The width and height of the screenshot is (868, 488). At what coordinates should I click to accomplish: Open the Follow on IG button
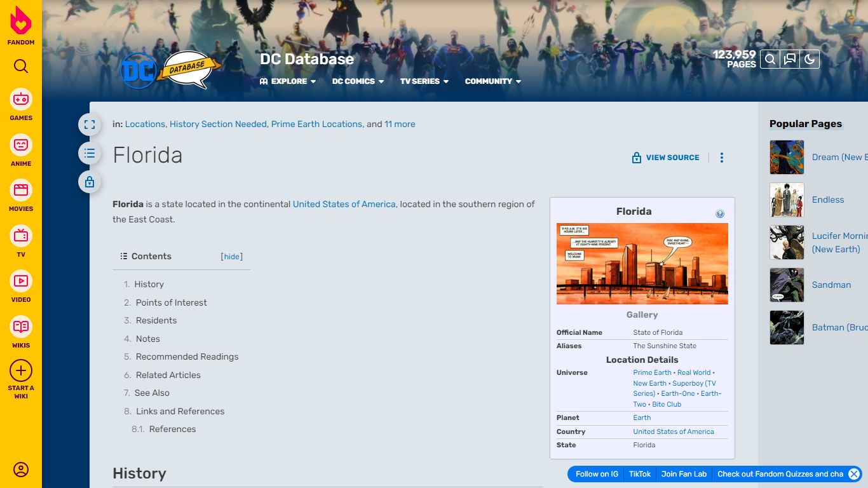click(597, 474)
